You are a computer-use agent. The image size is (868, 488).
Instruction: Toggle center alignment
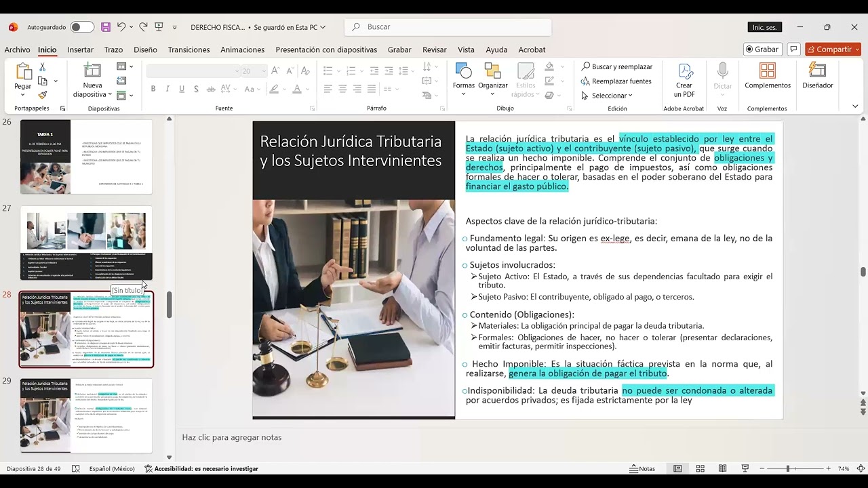(x=342, y=89)
